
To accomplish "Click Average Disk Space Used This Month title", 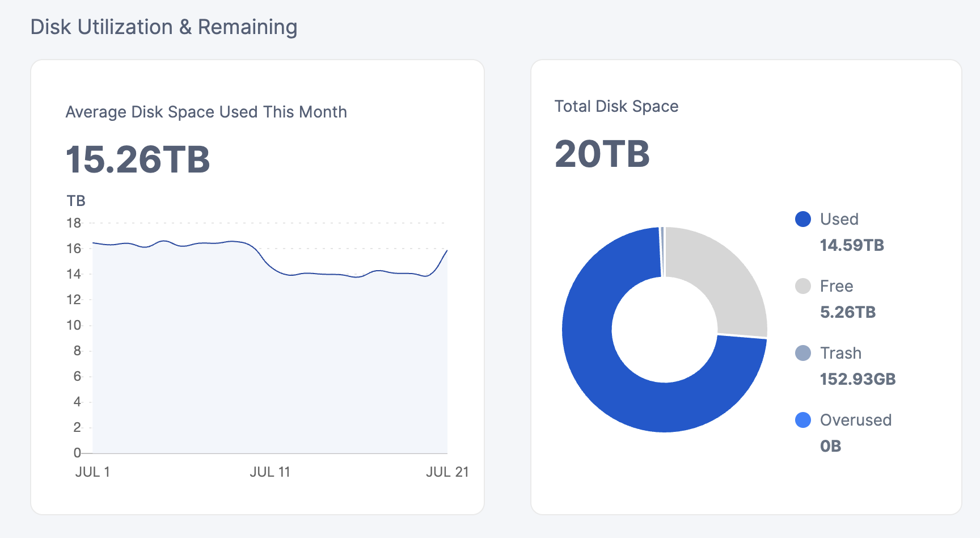I will 206,112.
